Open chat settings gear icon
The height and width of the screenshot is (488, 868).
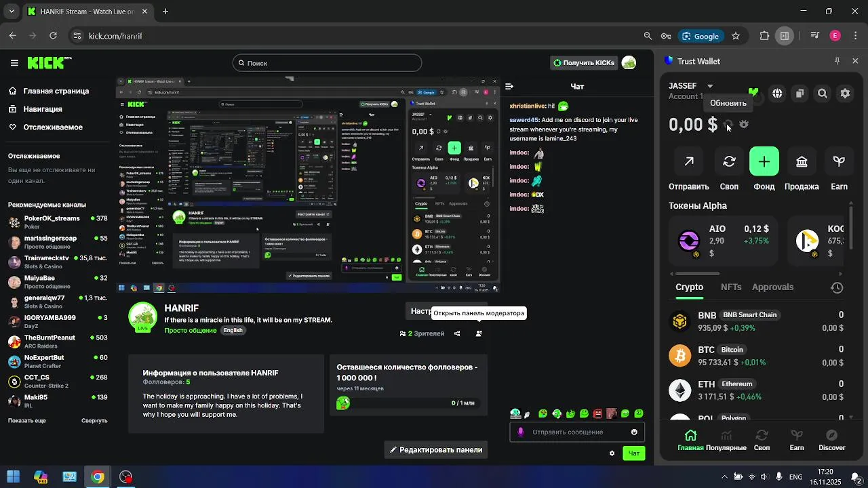pyautogui.click(x=612, y=453)
